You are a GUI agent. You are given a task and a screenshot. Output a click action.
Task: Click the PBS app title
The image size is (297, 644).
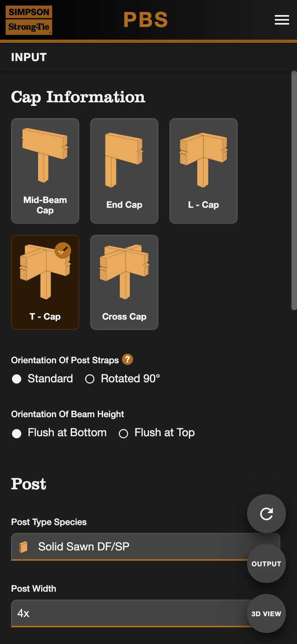pos(146,20)
